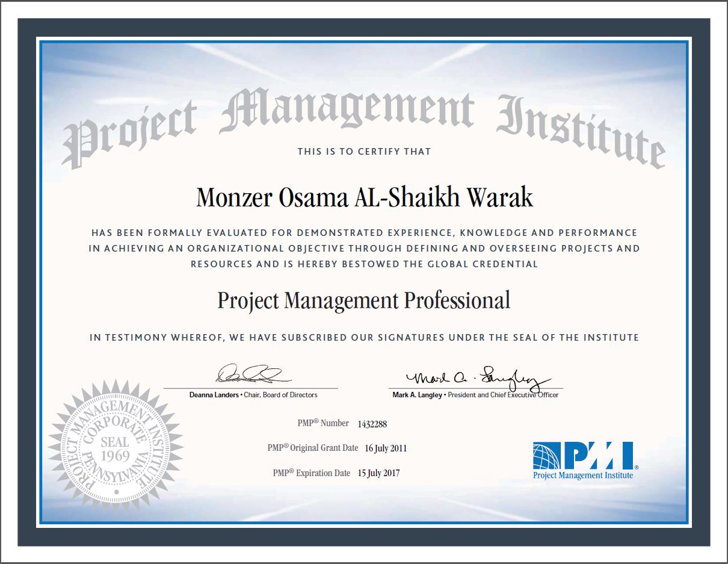
Task: Select the recipient name Monzer Osama AL-Shaikh Warak
Action: tap(364, 197)
